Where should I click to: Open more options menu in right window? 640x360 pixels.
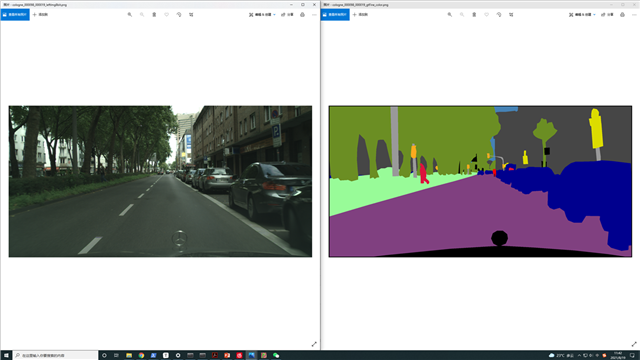[x=634, y=15]
